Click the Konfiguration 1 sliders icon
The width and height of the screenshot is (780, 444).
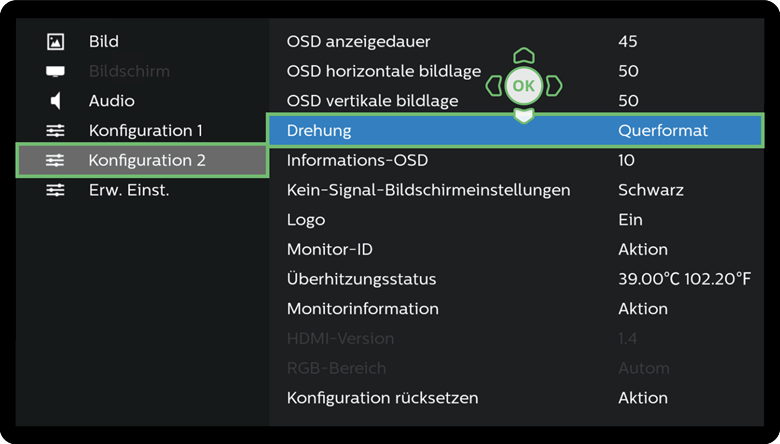[55, 131]
